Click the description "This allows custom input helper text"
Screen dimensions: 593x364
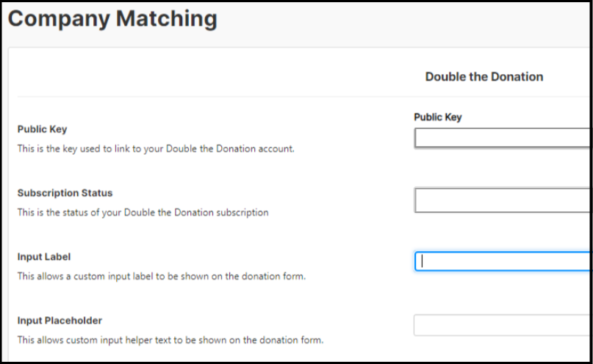[x=170, y=341]
